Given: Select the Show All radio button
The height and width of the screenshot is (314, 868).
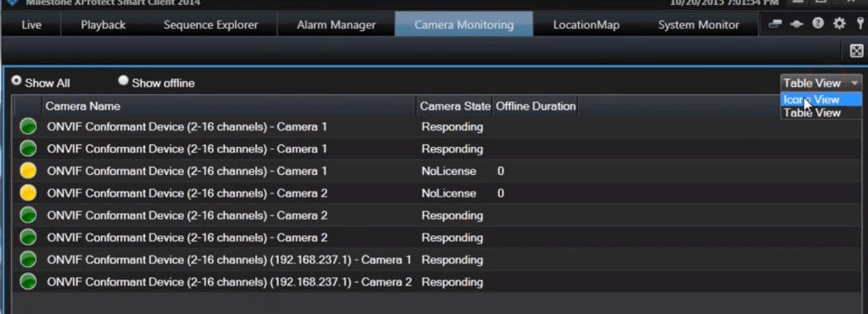Looking at the screenshot, I should [16, 81].
